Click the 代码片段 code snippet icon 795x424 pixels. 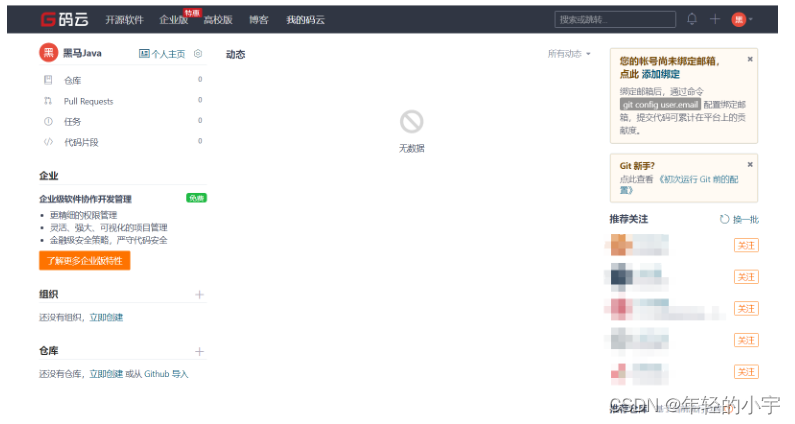tap(48, 142)
